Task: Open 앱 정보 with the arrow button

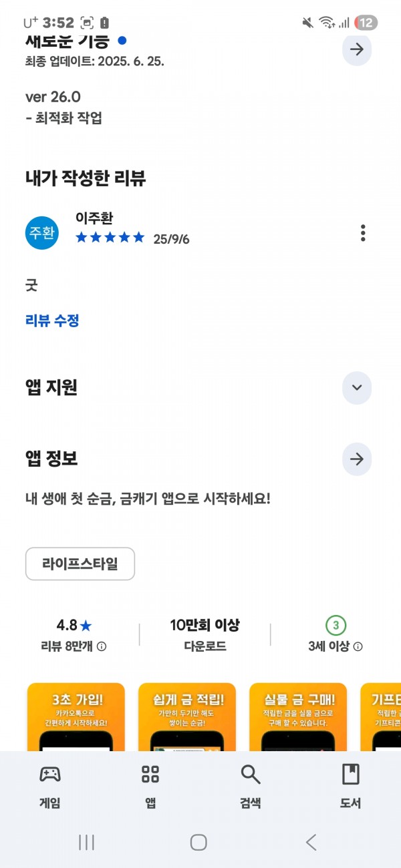Action: (357, 459)
